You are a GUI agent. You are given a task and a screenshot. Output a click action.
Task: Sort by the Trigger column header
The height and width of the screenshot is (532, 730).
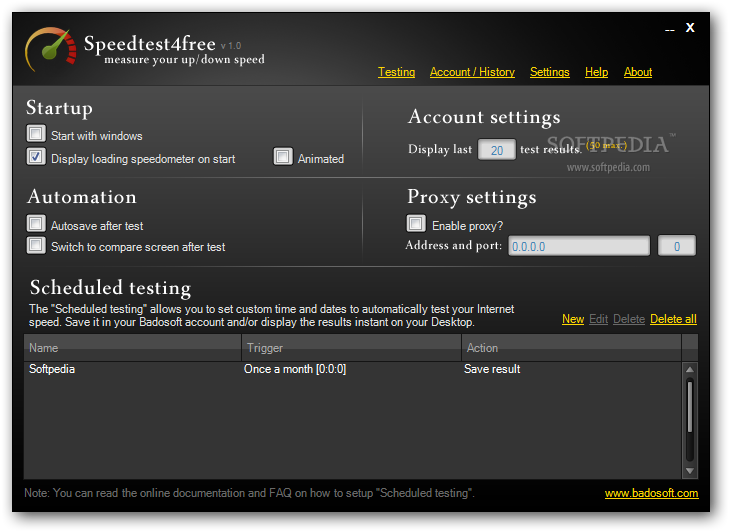coord(351,348)
